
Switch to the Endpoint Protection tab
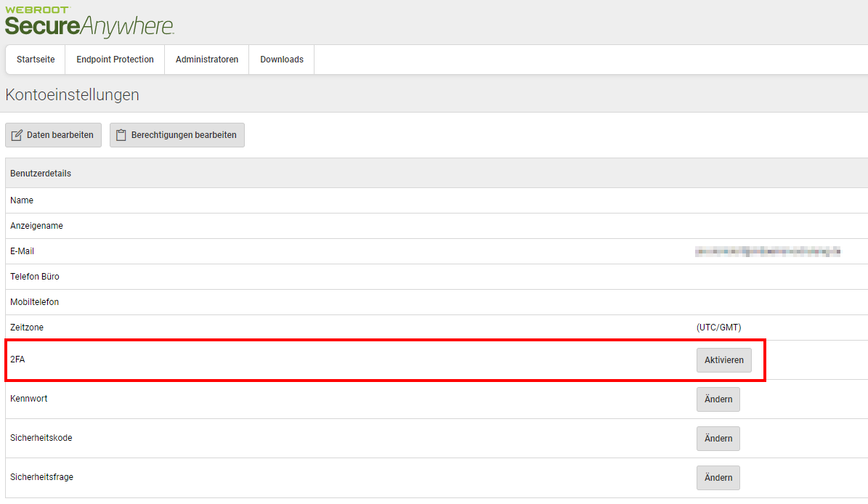click(x=115, y=60)
